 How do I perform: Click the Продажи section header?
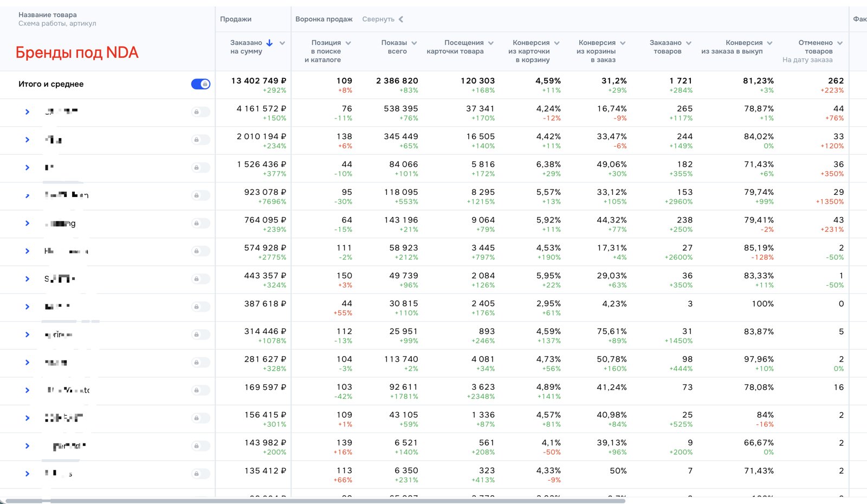[236, 19]
